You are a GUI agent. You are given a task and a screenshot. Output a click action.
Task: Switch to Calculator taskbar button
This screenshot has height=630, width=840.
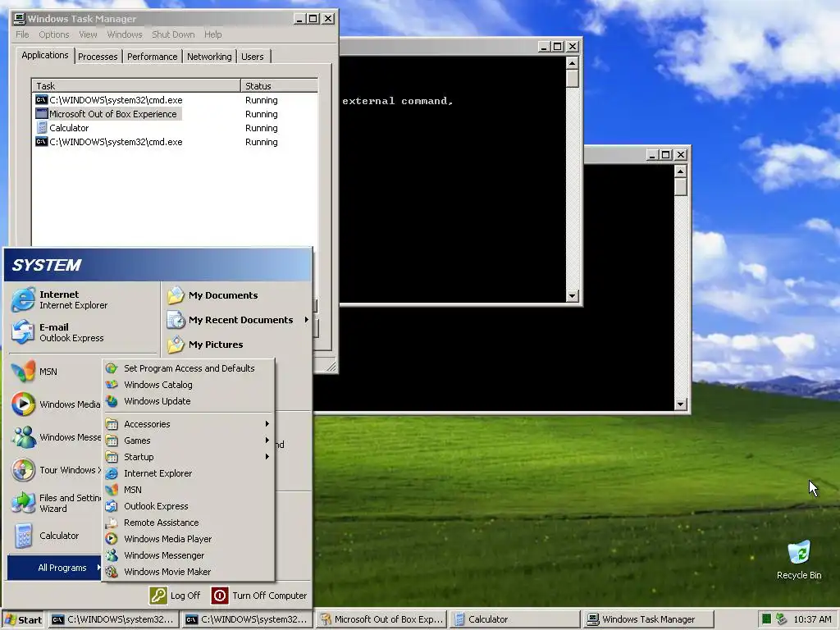514,619
